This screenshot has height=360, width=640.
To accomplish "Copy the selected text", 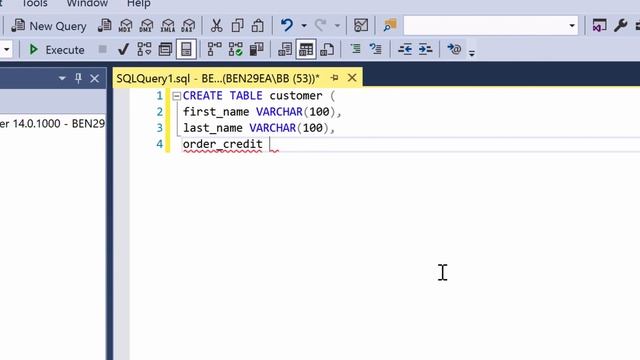I will click(237, 26).
